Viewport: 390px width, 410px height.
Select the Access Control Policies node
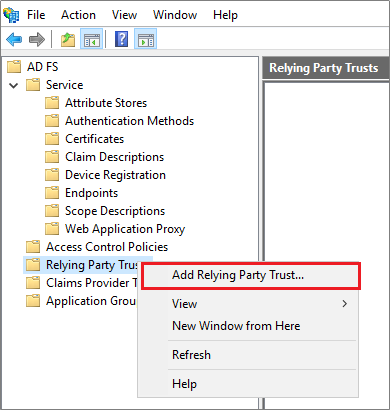pyautogui.click(x=107, y=247)
